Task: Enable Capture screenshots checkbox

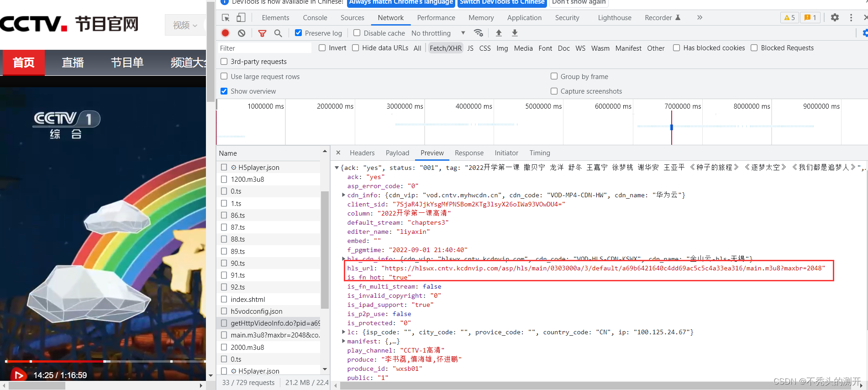Action: 554,91
